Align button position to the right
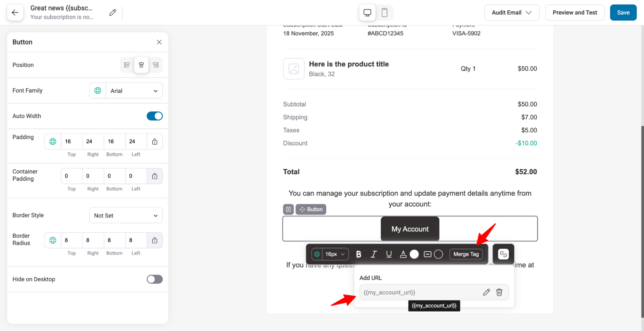Screen dimensions: 644x331 [x=156, y=65]
